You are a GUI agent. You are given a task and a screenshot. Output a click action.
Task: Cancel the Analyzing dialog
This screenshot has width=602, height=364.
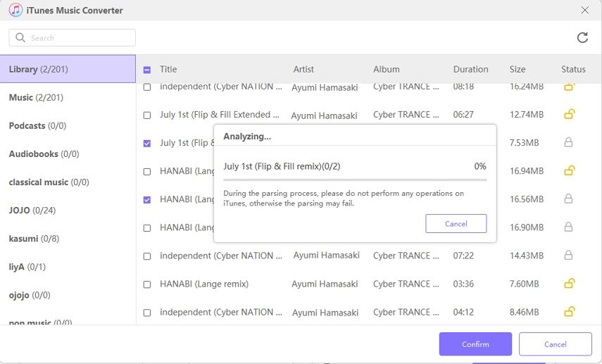456,223
